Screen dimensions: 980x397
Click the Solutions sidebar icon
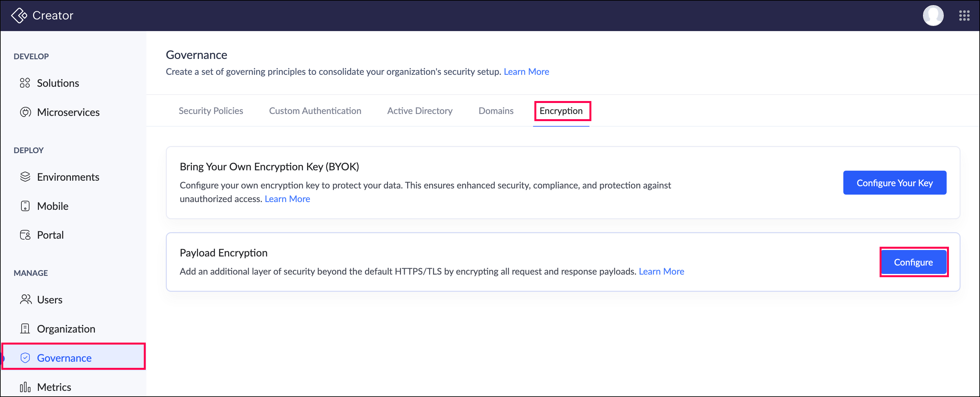click(x=25, y=83)
